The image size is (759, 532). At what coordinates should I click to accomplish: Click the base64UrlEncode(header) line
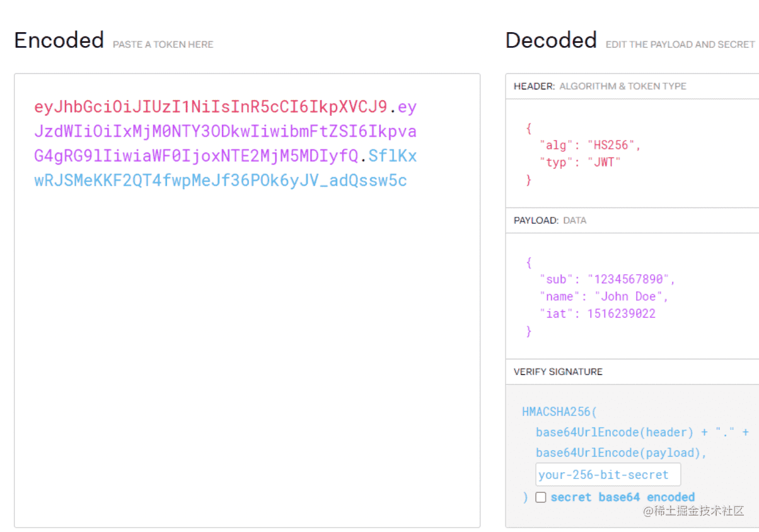tap(614, 432)
